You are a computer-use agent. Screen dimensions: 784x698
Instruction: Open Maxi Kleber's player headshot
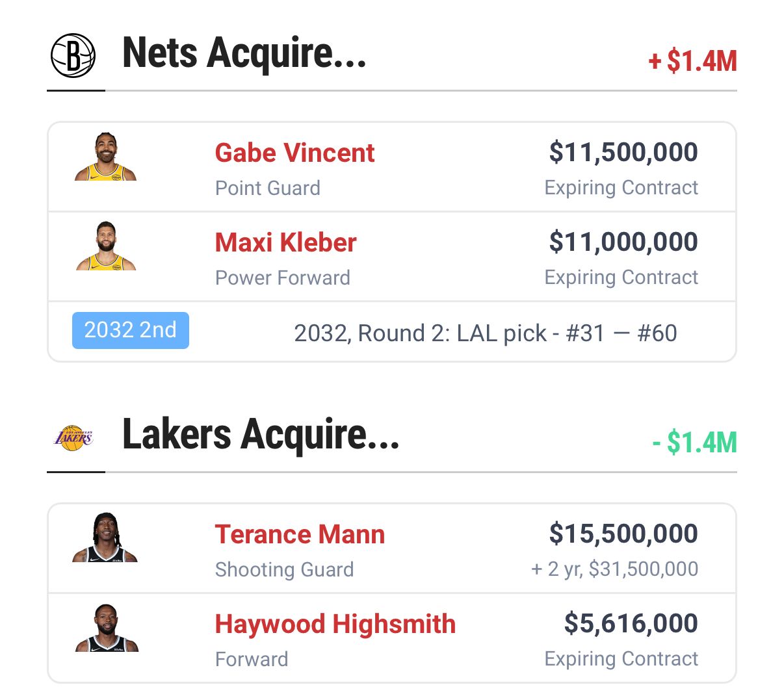coord(105,246)
